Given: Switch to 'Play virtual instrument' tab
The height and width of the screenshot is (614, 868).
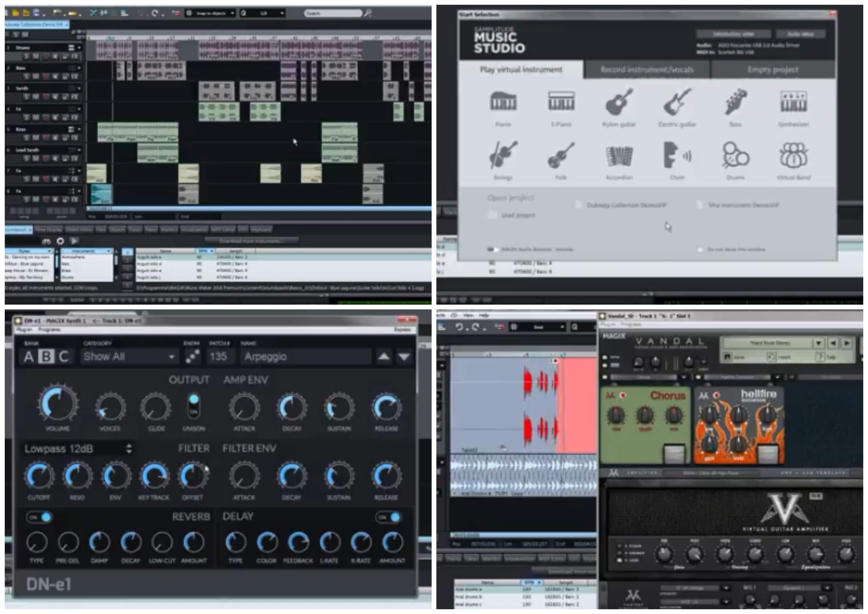Looking at the screenshot, I should click(x=521, y=70).
